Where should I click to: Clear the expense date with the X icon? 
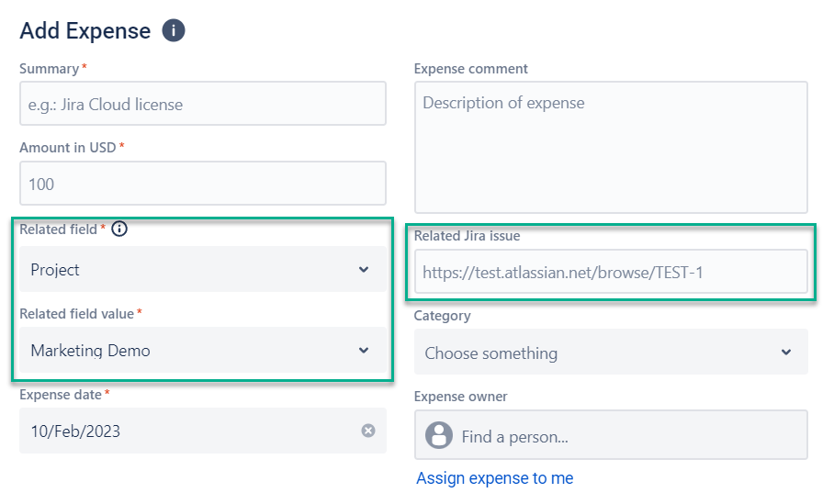click(x=368, y=431)
